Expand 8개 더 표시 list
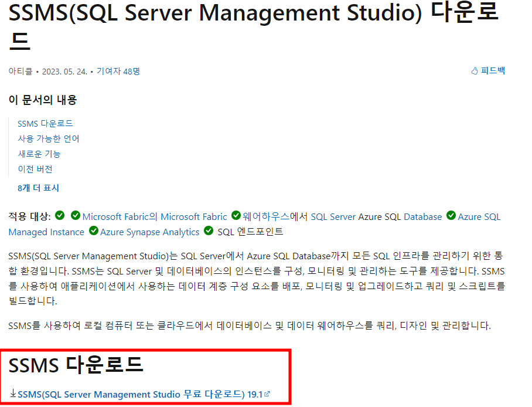 point(38,188)
